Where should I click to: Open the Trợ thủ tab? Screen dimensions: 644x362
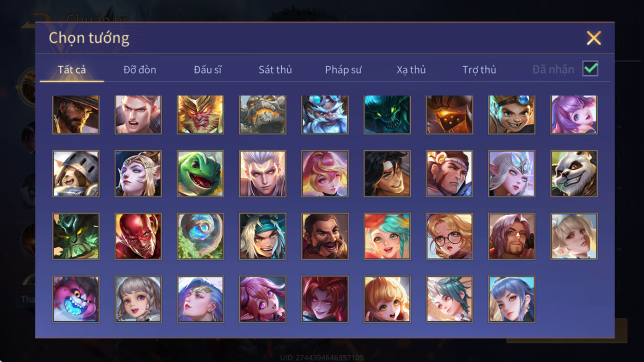tap(479, 69)
